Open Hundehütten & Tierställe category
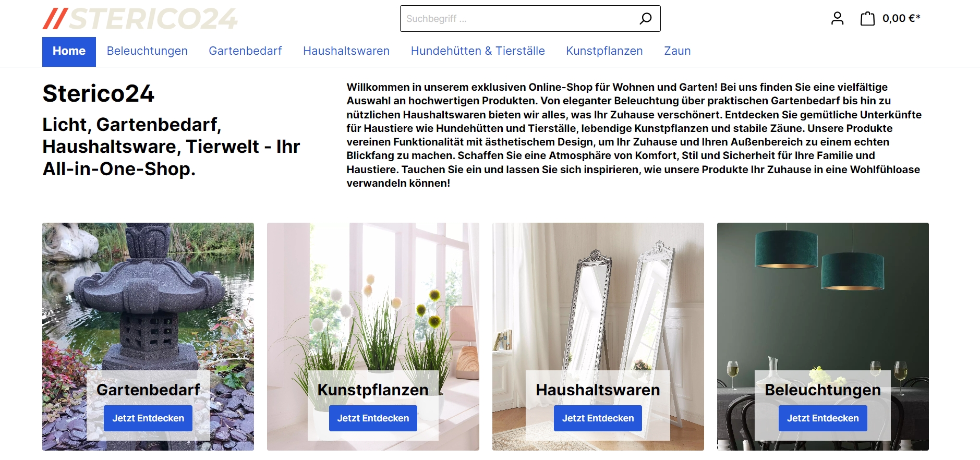The width and height of the screenshot is (980, 460). pos(478,51)
